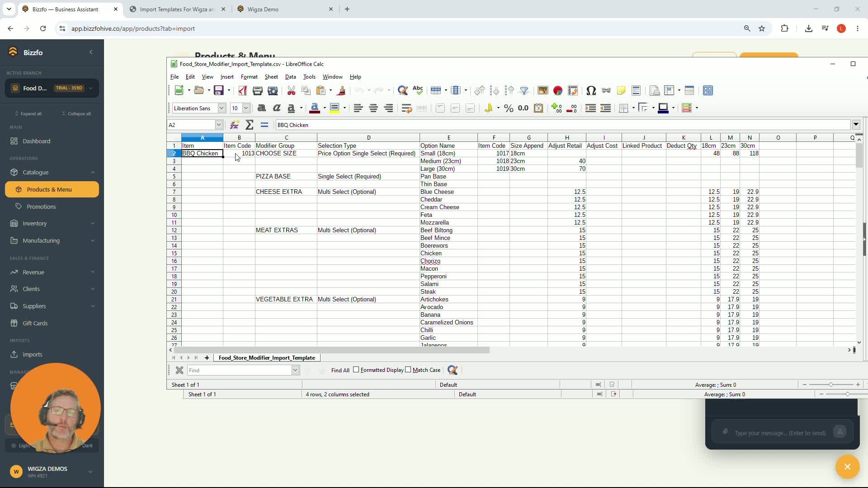Expand the formula bar arrow
The height and width of the screenshot is (488, 868).
click(x=856, y=125)
